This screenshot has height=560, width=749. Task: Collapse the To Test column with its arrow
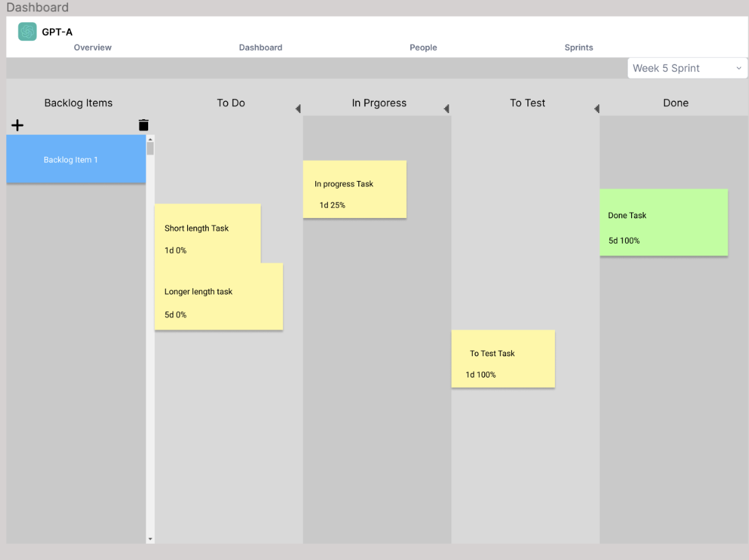[x=597, y=108]
